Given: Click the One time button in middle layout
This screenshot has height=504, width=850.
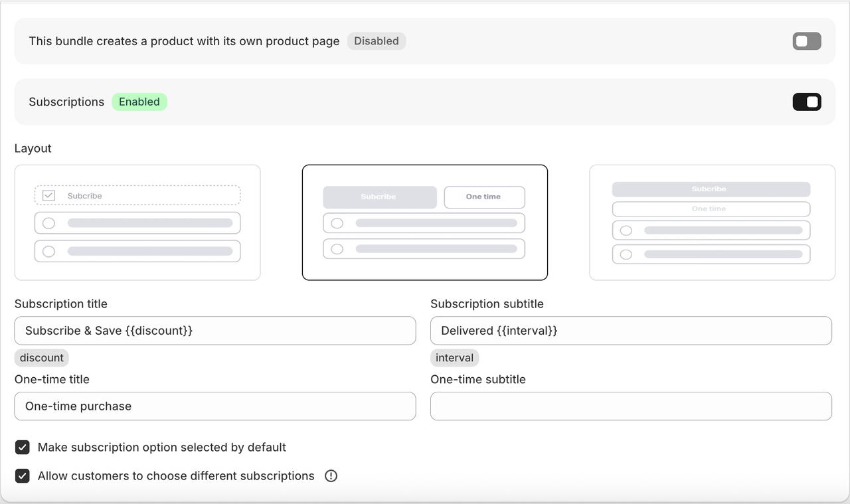Looking at the screenshot, I should point(483,197).
